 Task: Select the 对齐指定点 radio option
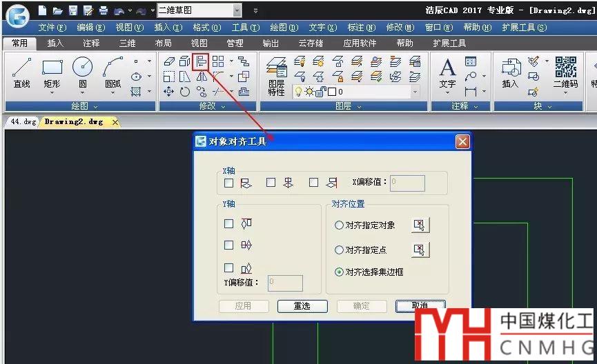[x=339, y=250]
